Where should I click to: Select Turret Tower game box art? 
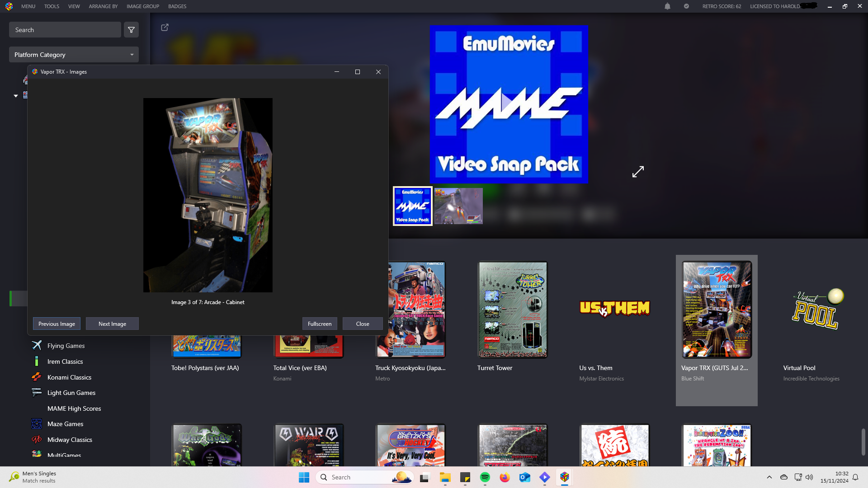(x=513, y=310)
